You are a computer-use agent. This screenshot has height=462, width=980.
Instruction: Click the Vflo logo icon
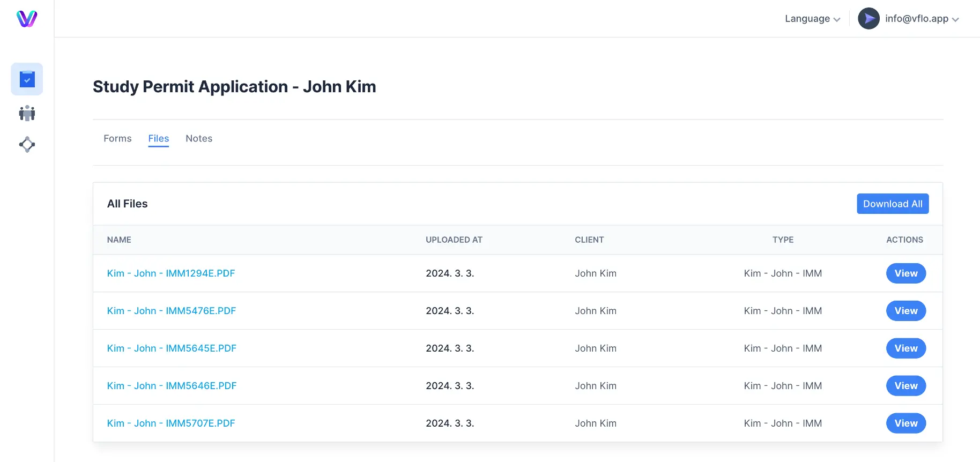click(x=27, y=19)
